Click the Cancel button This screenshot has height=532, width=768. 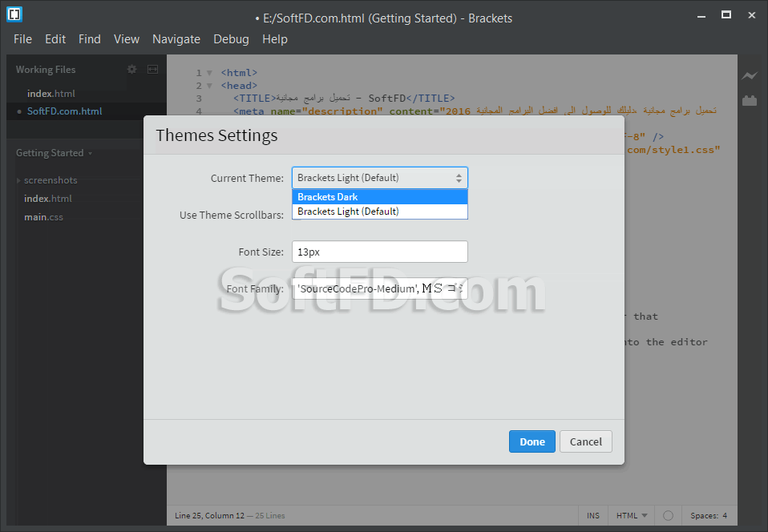(x=586, y=441)
